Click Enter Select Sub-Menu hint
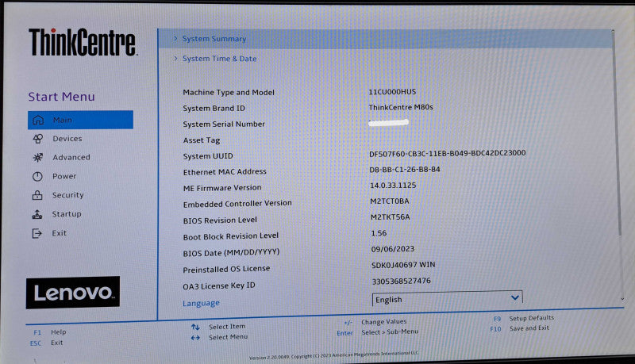Viewport: 635px width, 364px height. (x=378, y=332)
